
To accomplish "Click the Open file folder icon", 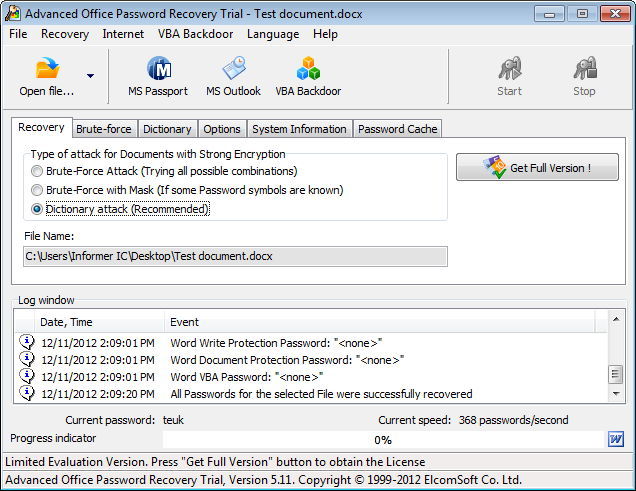I will tap(47, 68).
